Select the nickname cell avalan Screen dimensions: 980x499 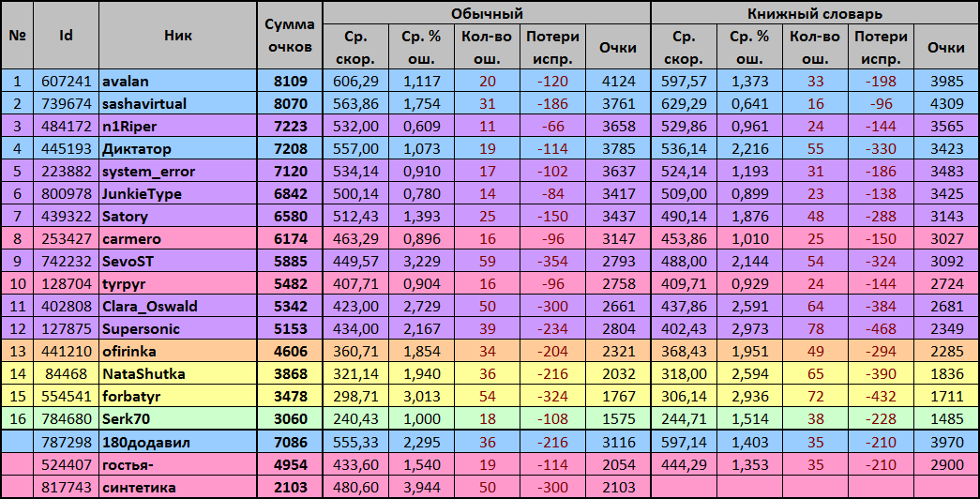(x=177, y=81)
